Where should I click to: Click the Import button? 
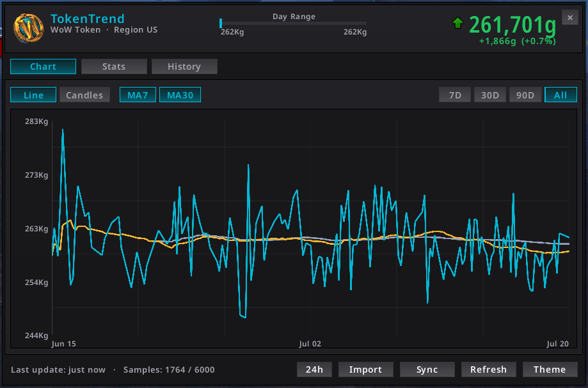(x=365, y=369)
